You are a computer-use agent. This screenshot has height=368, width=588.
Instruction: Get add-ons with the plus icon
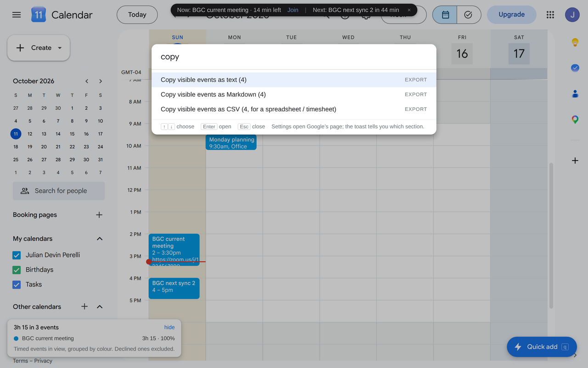pos(575,161)
